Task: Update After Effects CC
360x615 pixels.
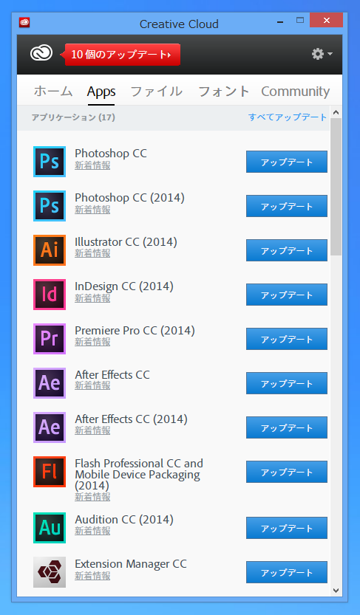Action: pos(287,383)
